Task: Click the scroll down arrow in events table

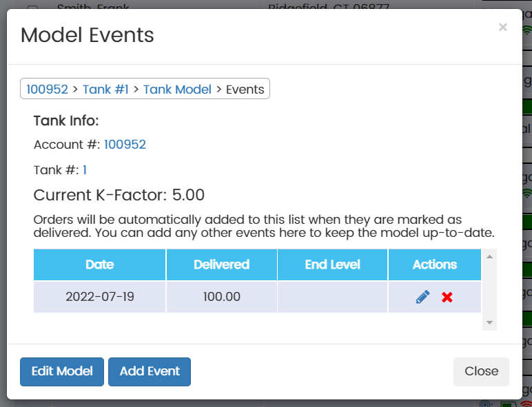Action: pyautogui.click(x=489, y=322)
